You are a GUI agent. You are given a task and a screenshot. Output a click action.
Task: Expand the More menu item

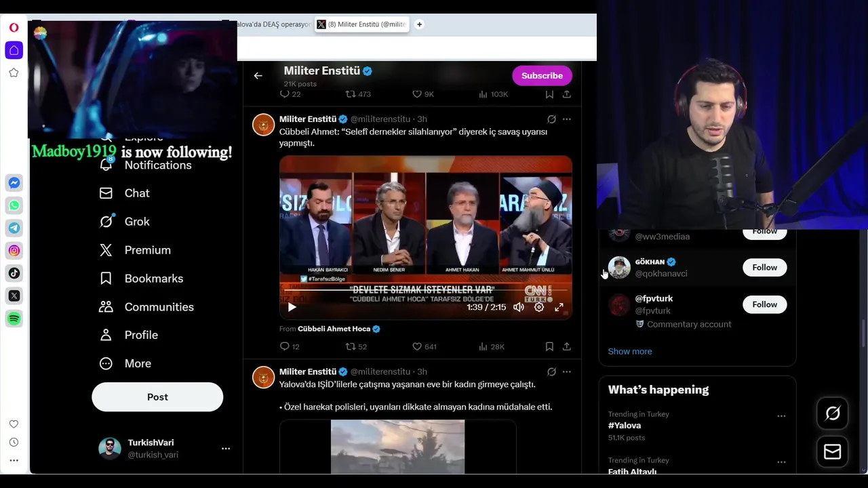click(125, 363)
